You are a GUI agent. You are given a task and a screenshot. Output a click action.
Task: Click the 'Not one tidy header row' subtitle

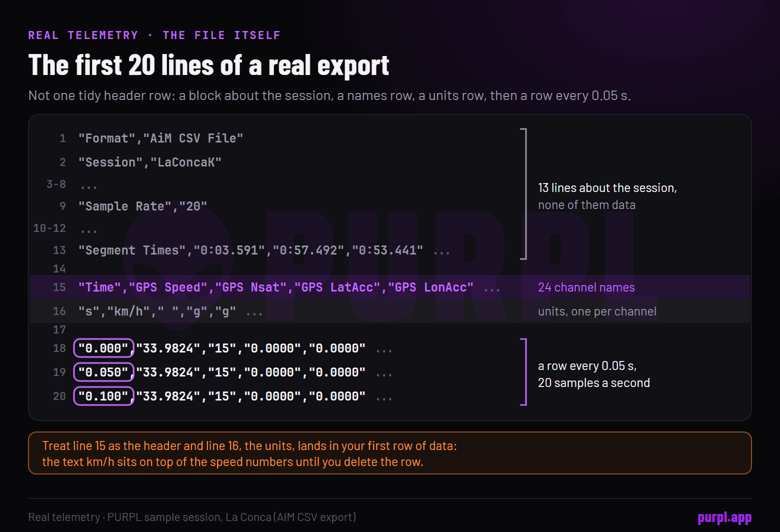329,95
